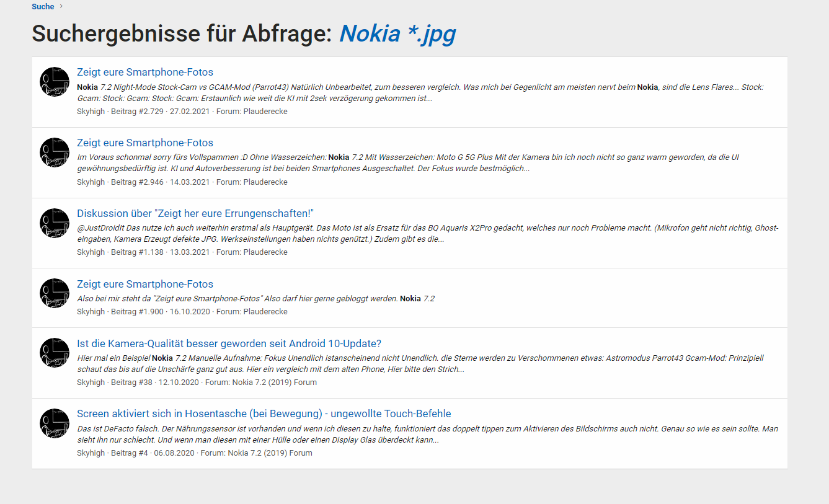Open 'Ist die Kamera-Qualität besser geworden' result
The width and height of the screenshot is (829, 504).
coord(229,343)
